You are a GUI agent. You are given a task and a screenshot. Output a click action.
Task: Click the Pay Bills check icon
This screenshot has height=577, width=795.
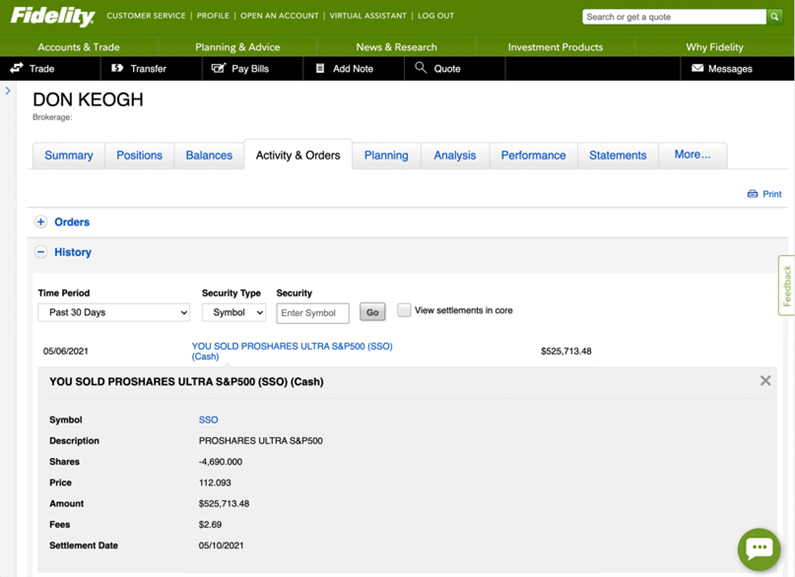(218, 68)
